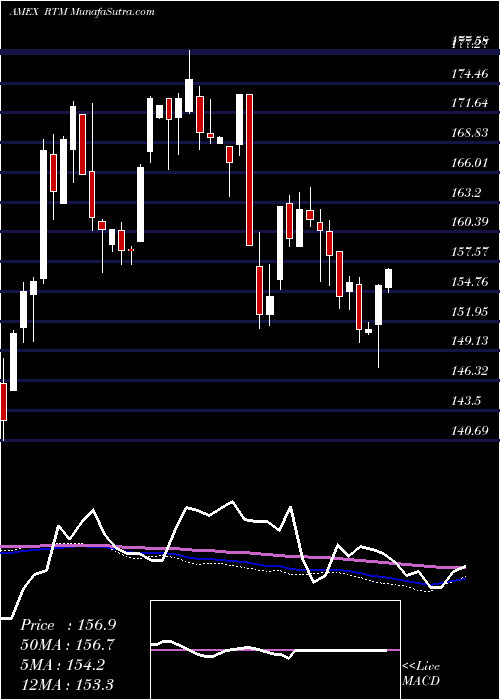Click the last white candlestick on the right
This screenshot has height=700, width=500.
(x=388, y=279)
